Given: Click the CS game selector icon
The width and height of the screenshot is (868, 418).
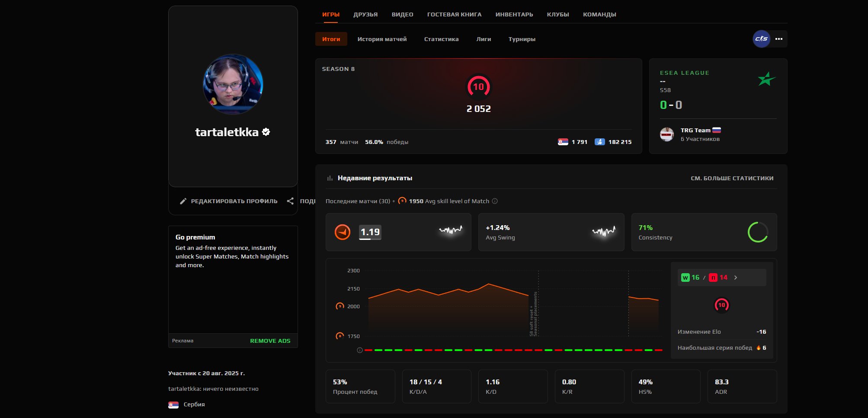Looking at the screenshot, I should tap(761, 39).
